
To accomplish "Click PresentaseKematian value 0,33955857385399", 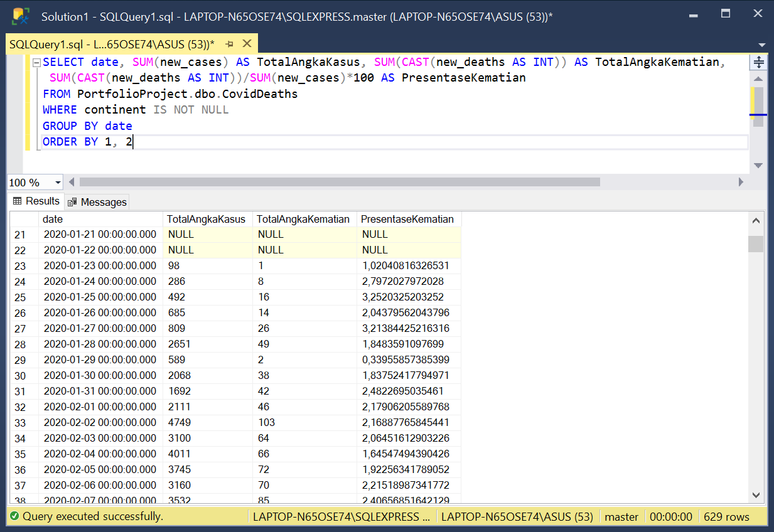I will (409, 360).
